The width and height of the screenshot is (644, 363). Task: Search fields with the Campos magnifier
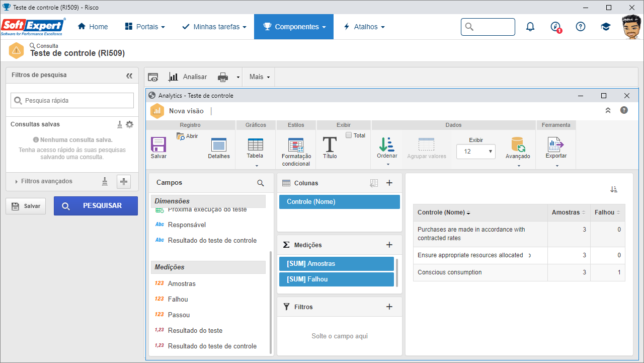click(261, 183)
